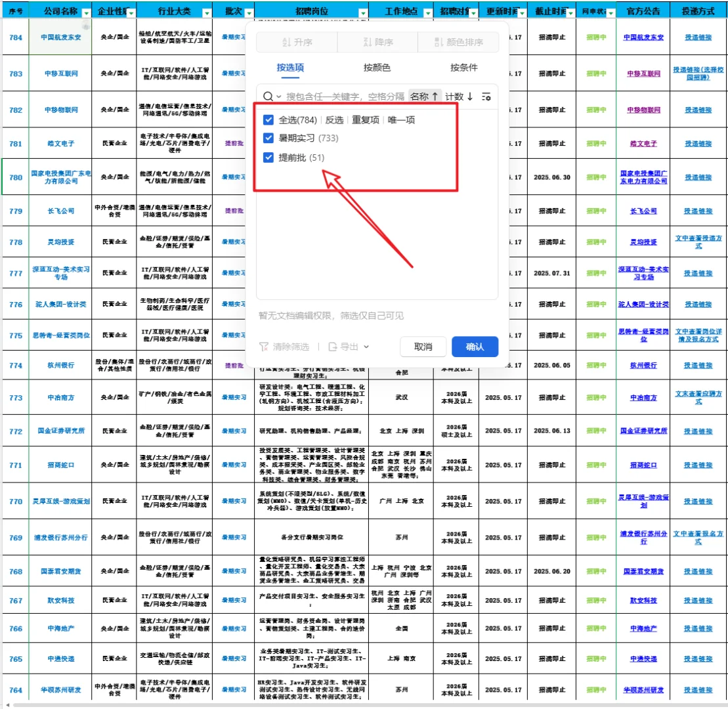This screenshot has width=728, height=709.
Task: Sort filter options by 计数 descending
Action: [459, 97]
